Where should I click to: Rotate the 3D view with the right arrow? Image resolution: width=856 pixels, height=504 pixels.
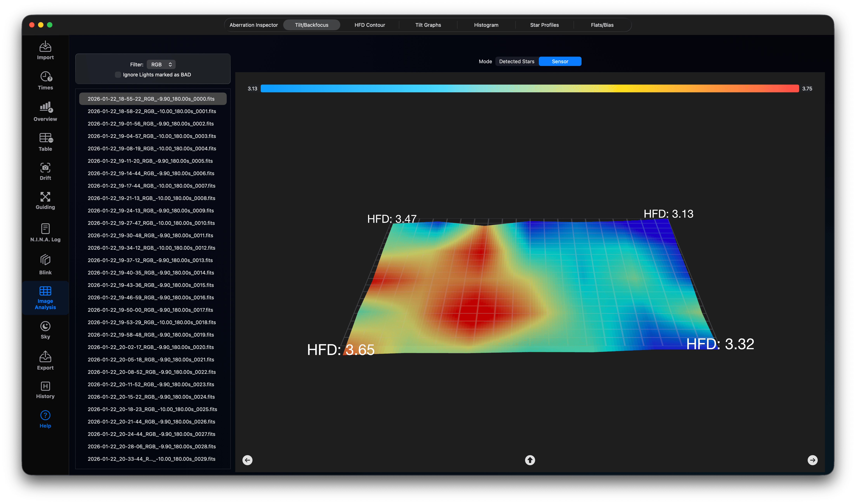(812, 460)
